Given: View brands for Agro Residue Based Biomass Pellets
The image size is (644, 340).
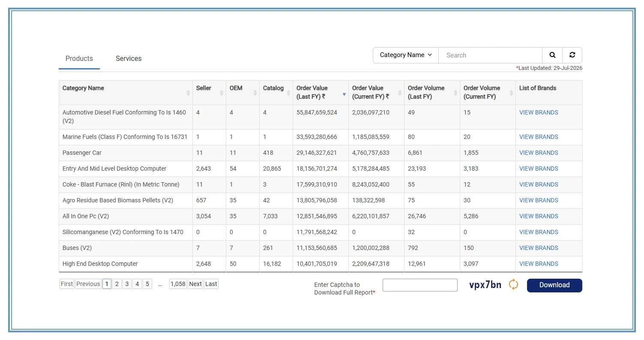Looking at the screenshot, I should point(539,200).
